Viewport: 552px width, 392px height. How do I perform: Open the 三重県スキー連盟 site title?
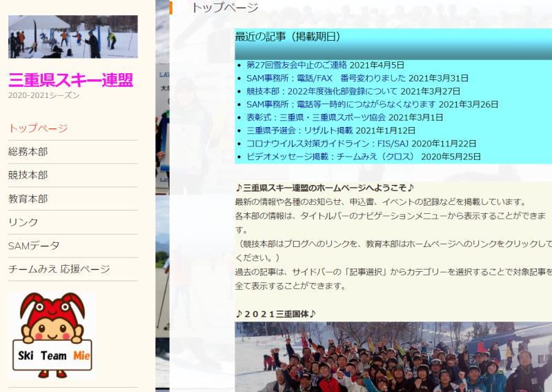pos(70,80)
